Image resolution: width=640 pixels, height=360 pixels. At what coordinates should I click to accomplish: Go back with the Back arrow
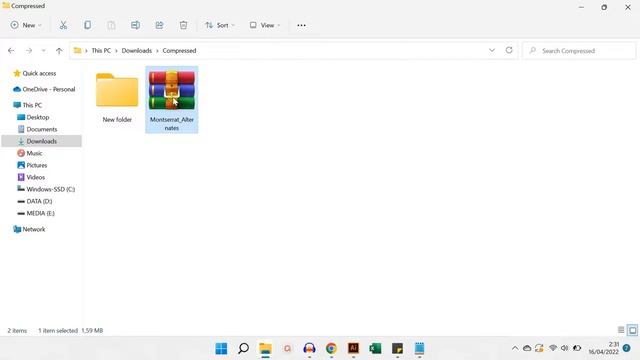tap(11, 51)
